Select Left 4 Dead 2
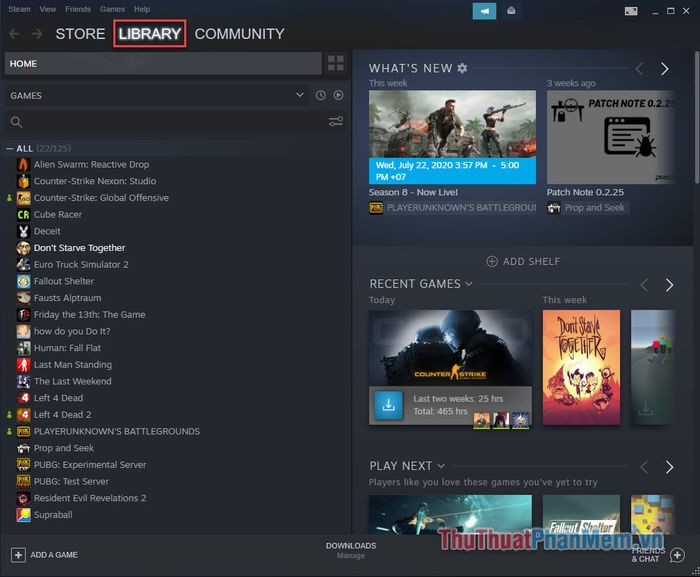Viewport: 700px width, 577px height. tap(62, 415)
